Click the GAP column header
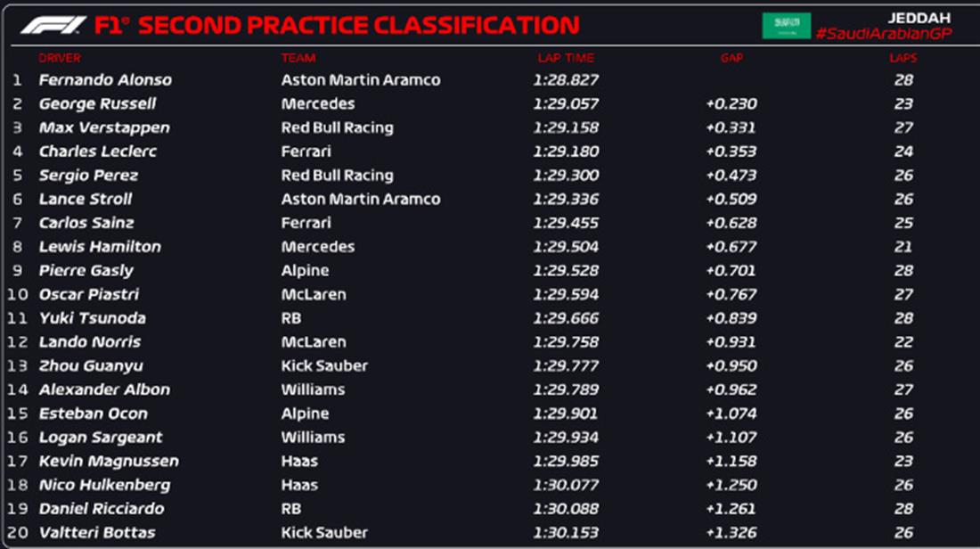Viewport: 980px width, 549px height. 731,58
